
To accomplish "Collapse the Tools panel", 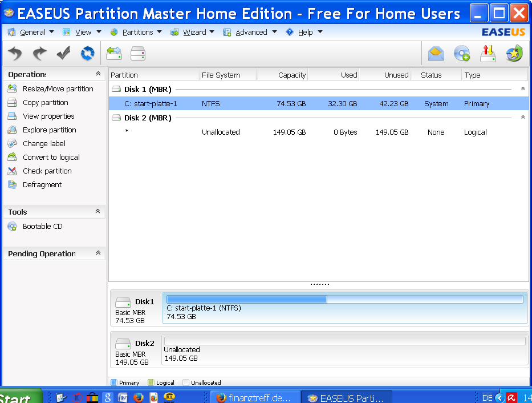I will [98, 211].
